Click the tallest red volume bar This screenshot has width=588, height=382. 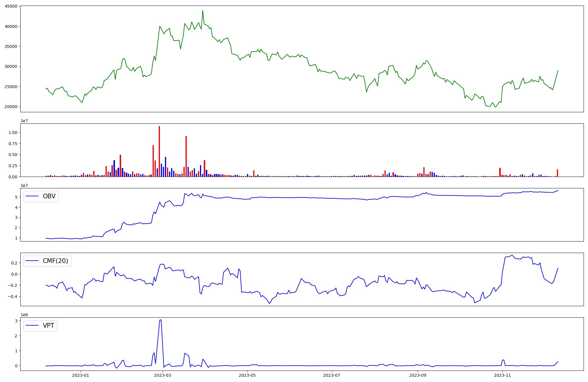click(x=159, y=151)
